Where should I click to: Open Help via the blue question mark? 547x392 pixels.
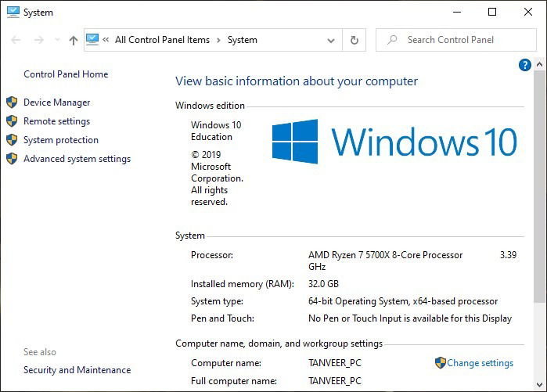pos(524,65)
